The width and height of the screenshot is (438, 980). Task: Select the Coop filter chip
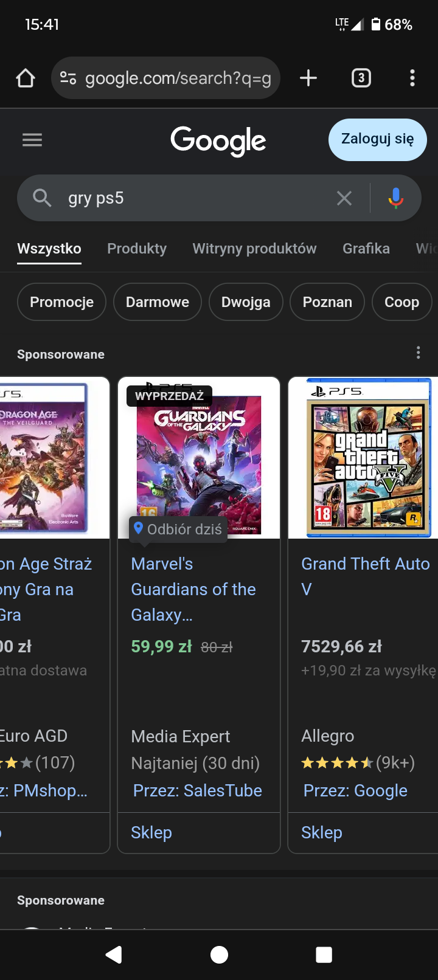tap(401, 302)
